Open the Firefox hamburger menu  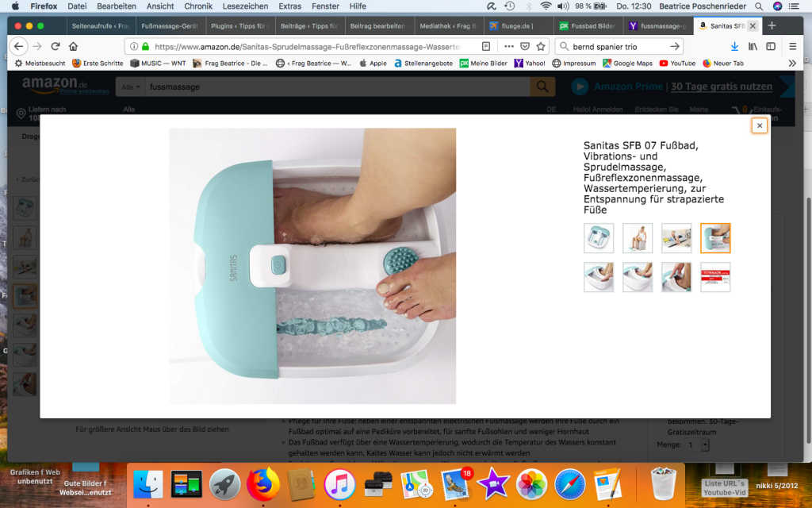click(792, 47)
